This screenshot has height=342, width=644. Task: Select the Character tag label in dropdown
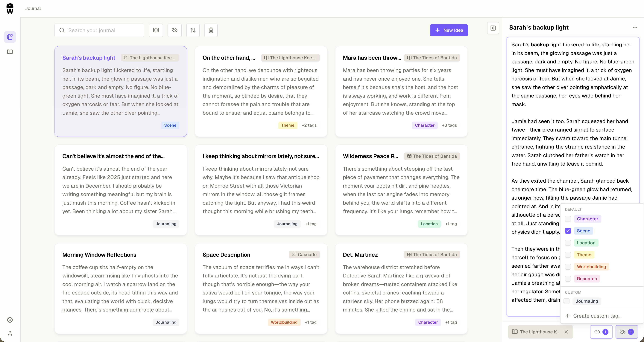point(587,219)
